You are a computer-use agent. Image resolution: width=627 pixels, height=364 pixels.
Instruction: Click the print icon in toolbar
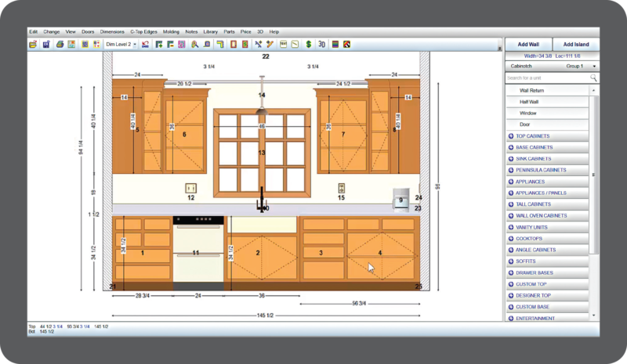pyautogui.click(x=59, y=45)
